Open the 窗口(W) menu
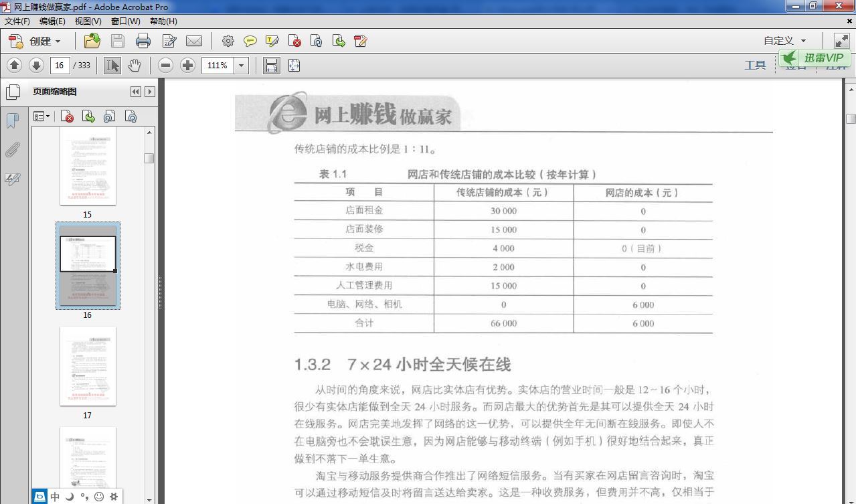The height and width of the screenshot is (504, 856). click(x=125, y=21)
